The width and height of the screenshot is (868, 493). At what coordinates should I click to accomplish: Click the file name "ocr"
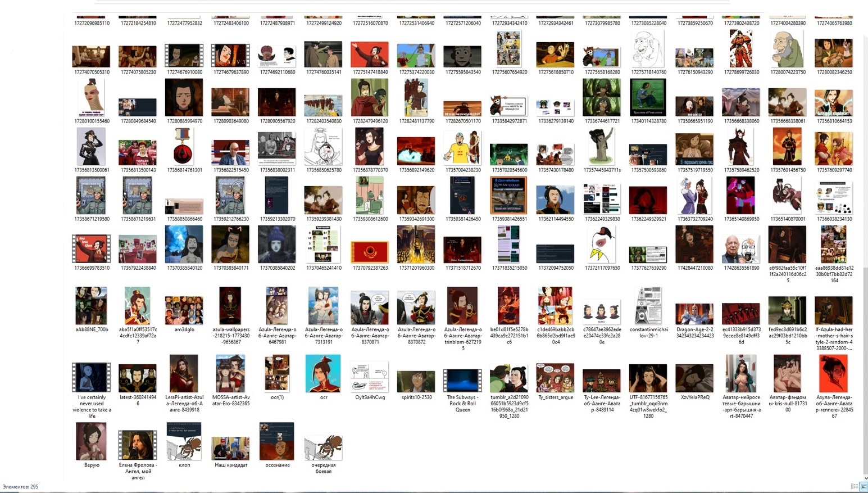[x=324, y=397]
